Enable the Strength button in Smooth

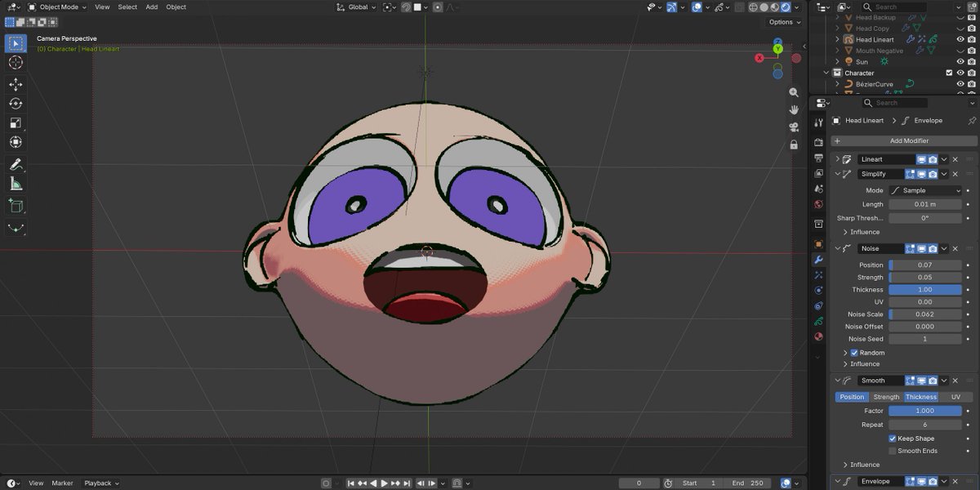[x=886, y=397]
